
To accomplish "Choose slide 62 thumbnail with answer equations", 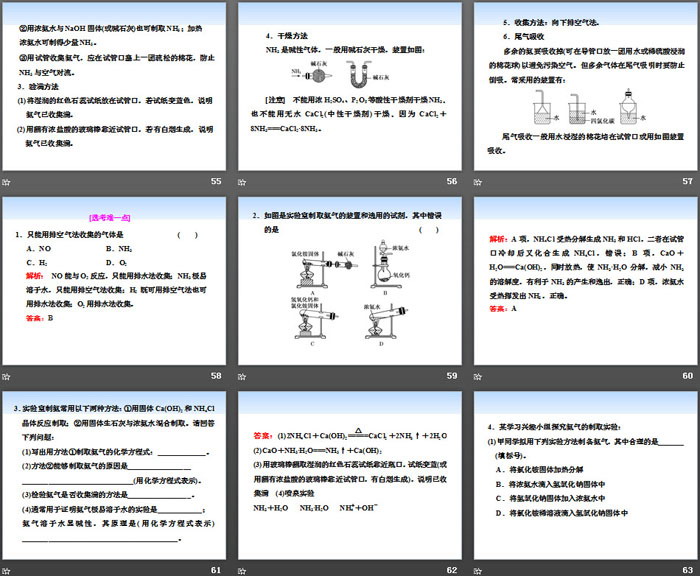I will (x=348, y=475).
